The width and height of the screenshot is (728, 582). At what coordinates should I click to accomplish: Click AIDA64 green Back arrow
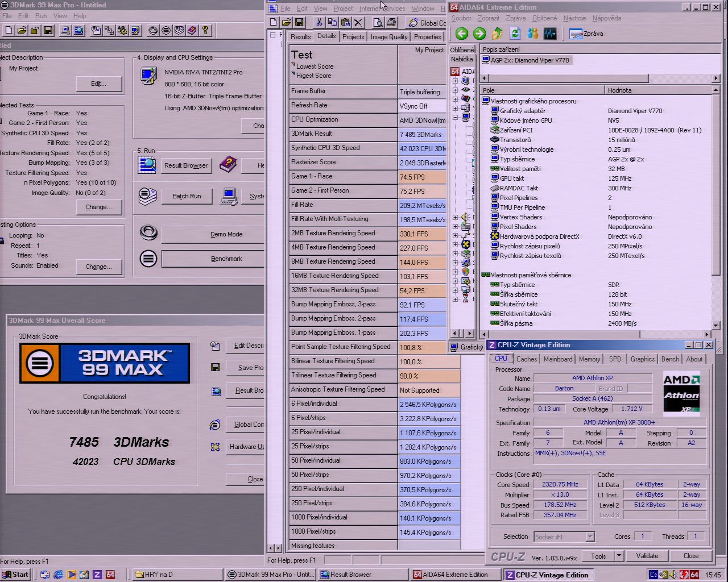[x=462, y=34]
